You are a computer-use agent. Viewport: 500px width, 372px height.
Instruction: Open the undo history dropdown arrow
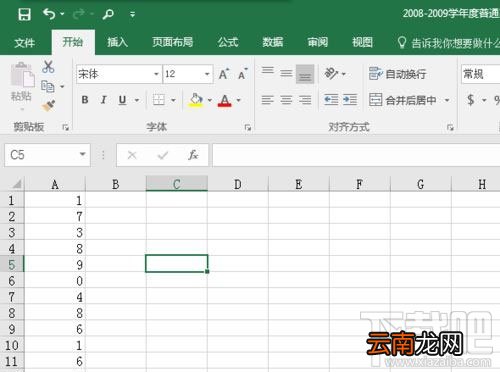point(62,14)
